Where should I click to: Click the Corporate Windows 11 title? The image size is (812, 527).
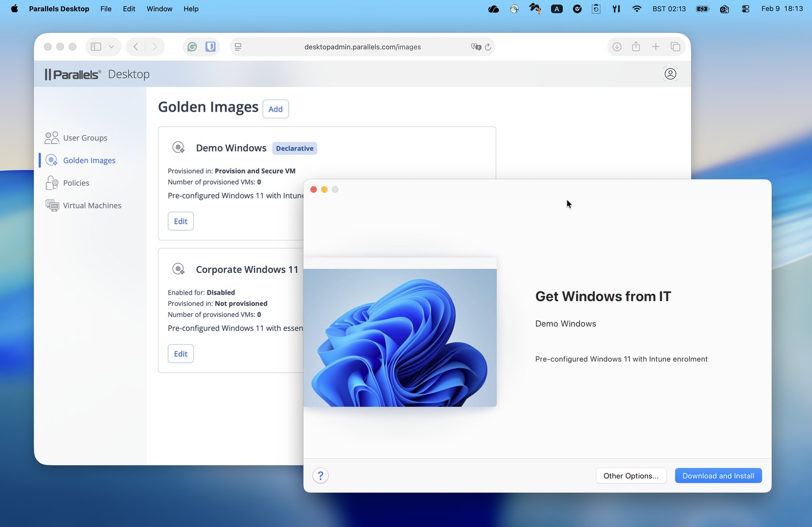(x=247, y=269)
